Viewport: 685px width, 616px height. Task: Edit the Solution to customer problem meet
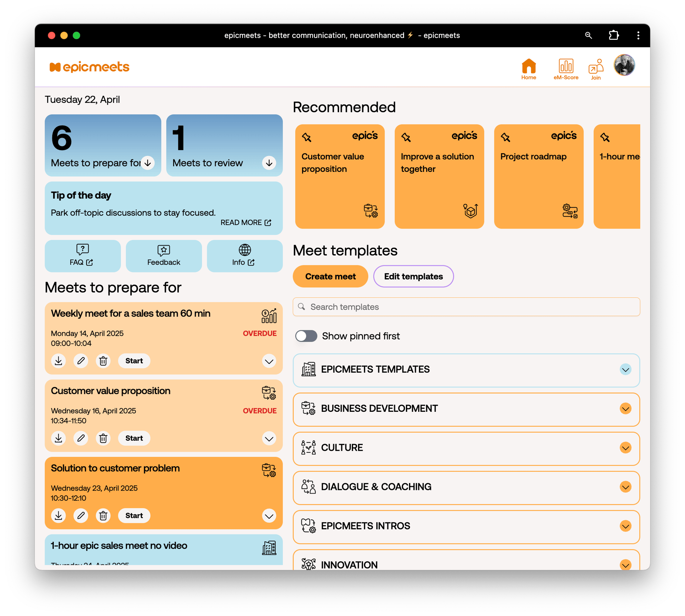[81, 516]
